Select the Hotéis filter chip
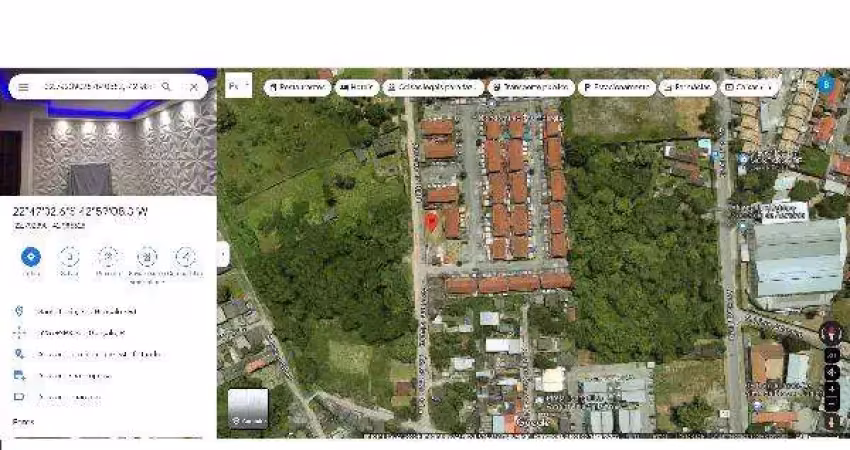Viewport: 850px width, 450px height. 357,87
